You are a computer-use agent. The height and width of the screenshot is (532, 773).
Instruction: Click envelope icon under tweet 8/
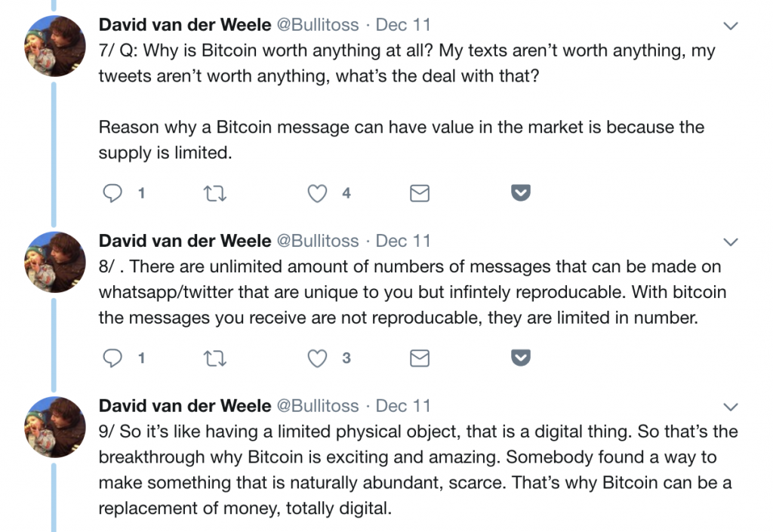[419, 358]
